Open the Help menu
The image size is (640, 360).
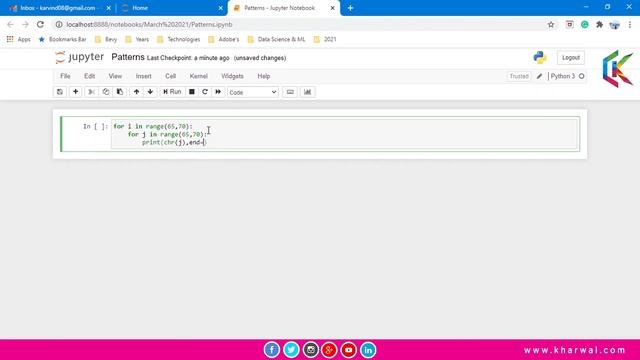point(264,76)
